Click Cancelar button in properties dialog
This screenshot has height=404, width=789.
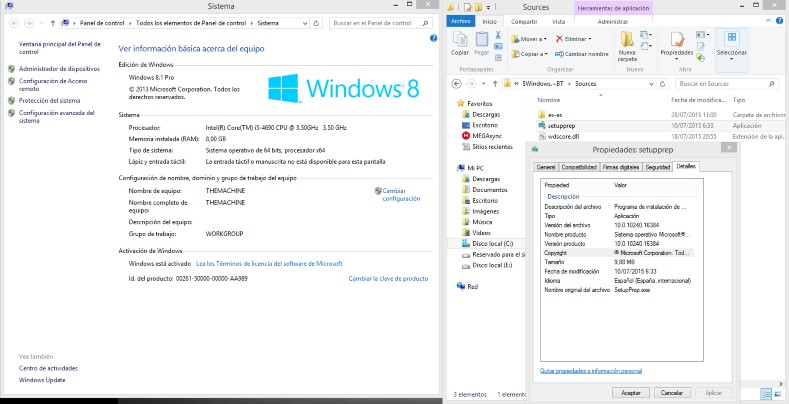tap(672, 392)
